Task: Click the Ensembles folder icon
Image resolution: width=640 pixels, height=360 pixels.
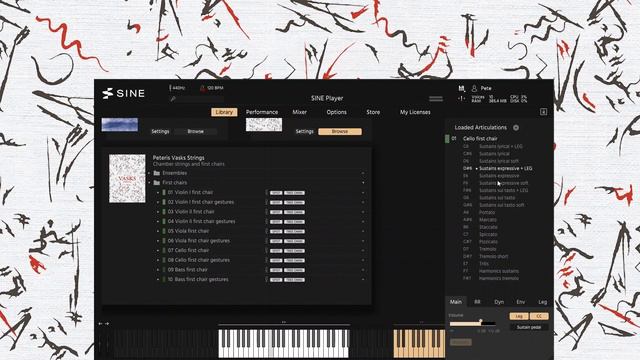Action: coord(157,173)
